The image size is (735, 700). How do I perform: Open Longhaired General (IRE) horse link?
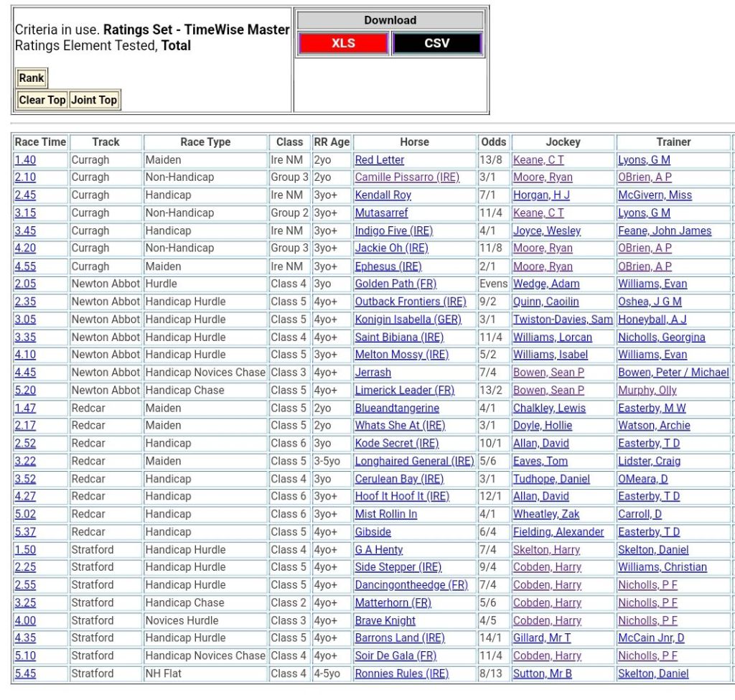pos(414,461)
